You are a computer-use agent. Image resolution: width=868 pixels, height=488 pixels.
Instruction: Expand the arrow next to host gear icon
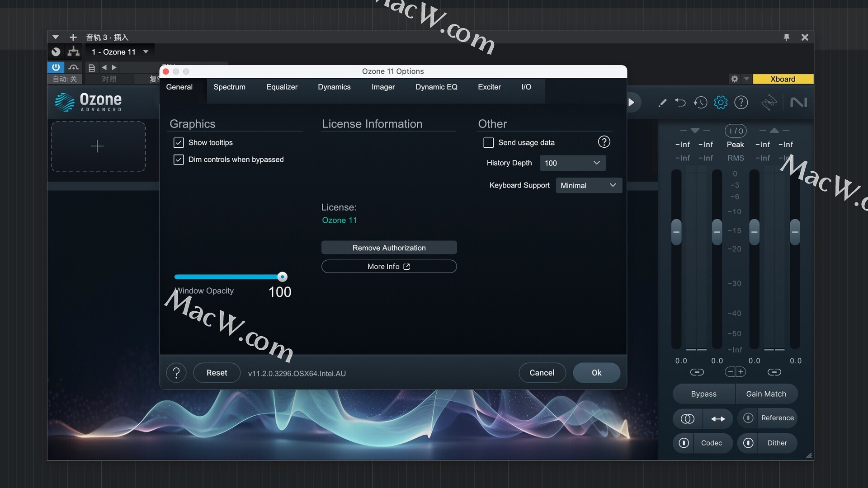tap(746, 79)
